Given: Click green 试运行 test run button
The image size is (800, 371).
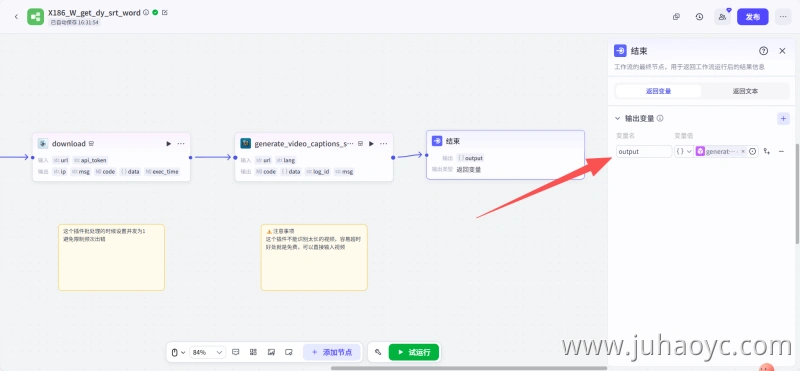Looking at the screenshot, I should pyautogui.click(x=414, y=352).
